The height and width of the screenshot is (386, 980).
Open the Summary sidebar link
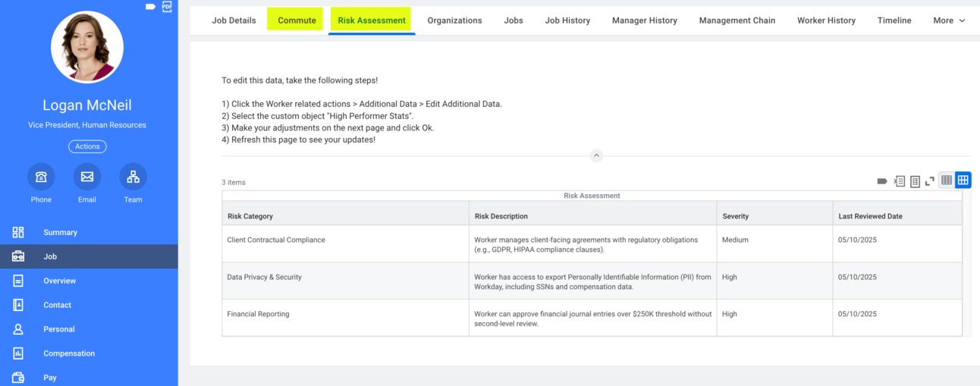[x=61, y=233]
